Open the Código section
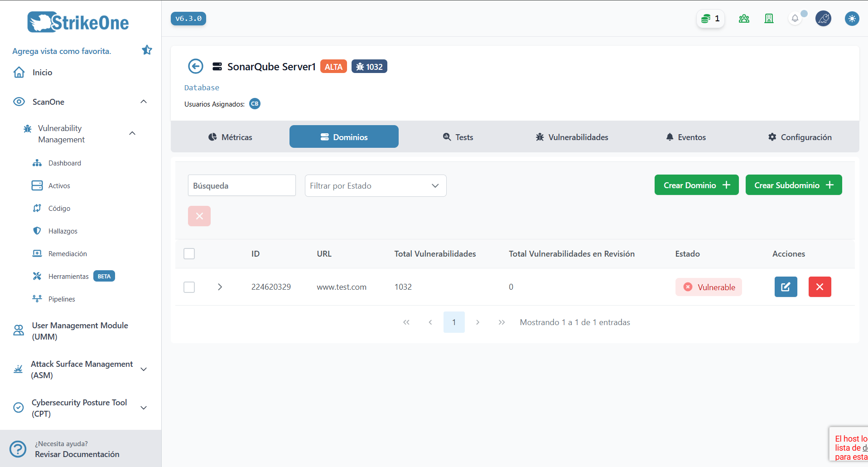 coord(58,208)
